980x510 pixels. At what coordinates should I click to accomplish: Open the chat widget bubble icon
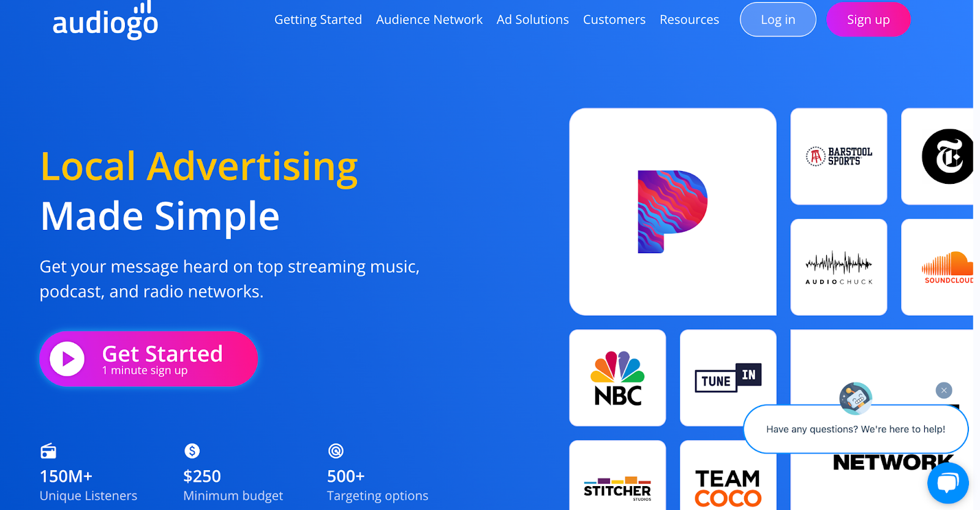coord(948,483)
